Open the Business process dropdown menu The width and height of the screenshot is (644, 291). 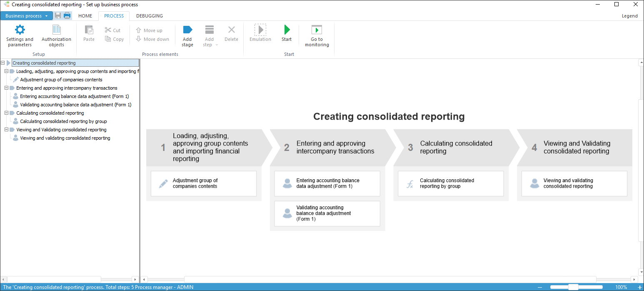(x=27, y=16)
